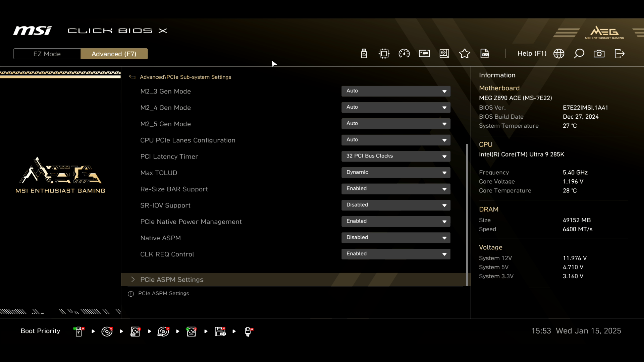Open search with magnifier icon

[x=579, y=54]
